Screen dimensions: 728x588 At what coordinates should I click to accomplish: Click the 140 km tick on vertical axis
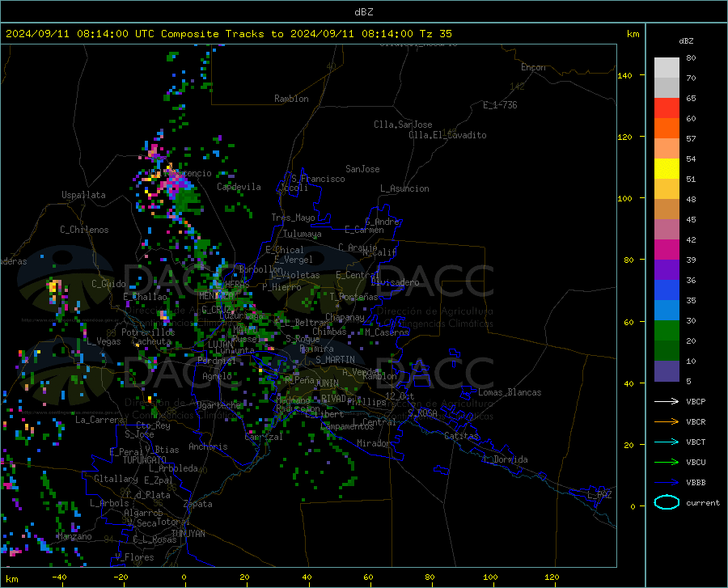[625, 75]
